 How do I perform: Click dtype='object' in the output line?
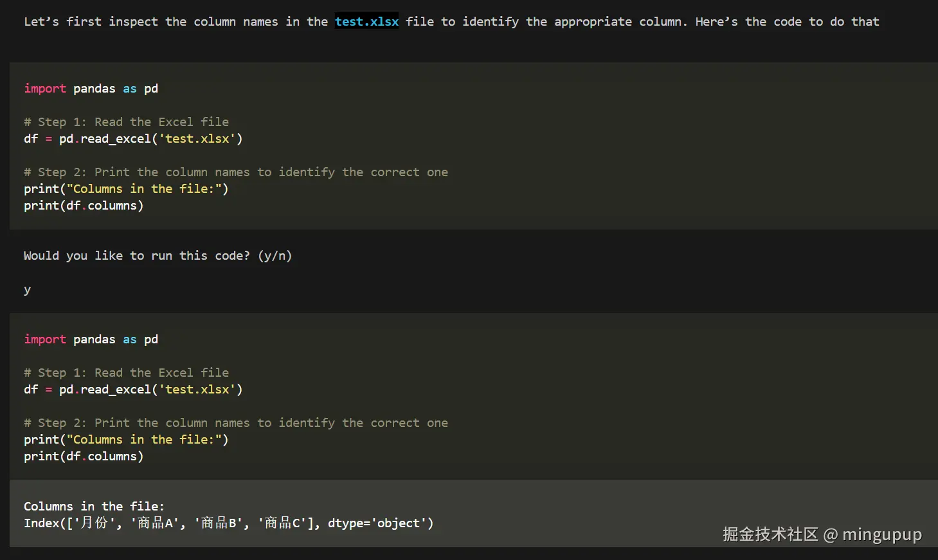(377, 523)
